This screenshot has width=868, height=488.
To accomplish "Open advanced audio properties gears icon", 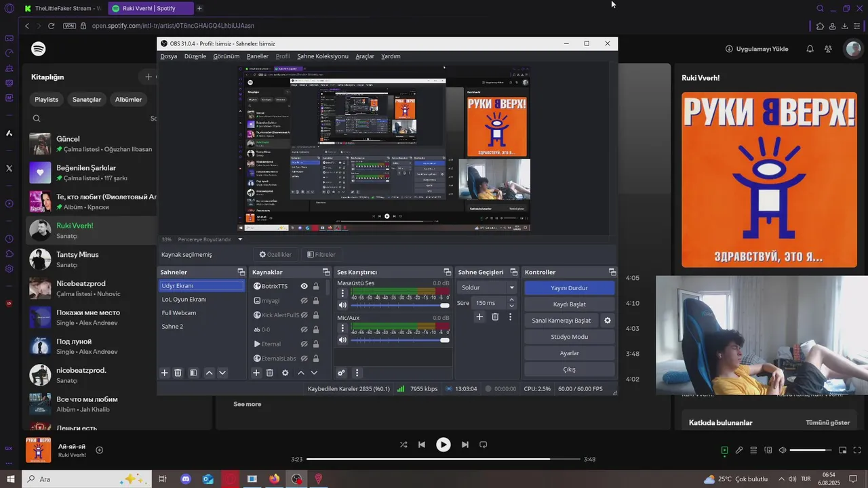I will click(x=341, y=373).
